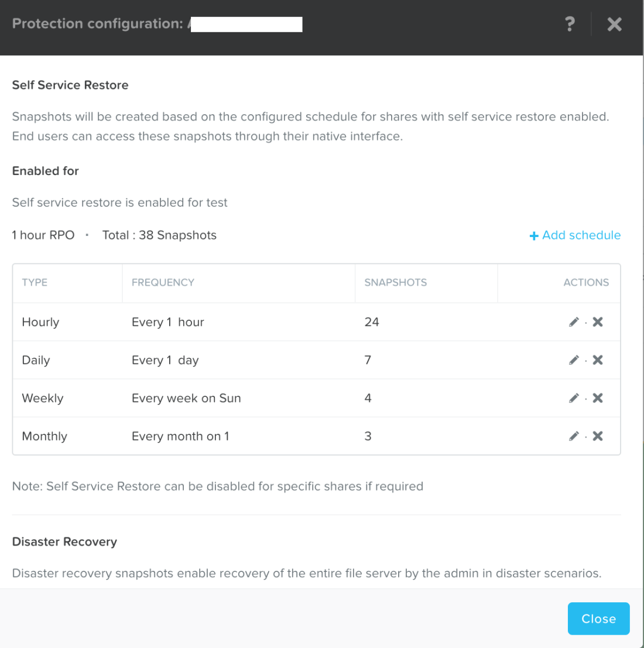
Task: Remove the Daily snapshot schedule
Action: click(598, 360)
